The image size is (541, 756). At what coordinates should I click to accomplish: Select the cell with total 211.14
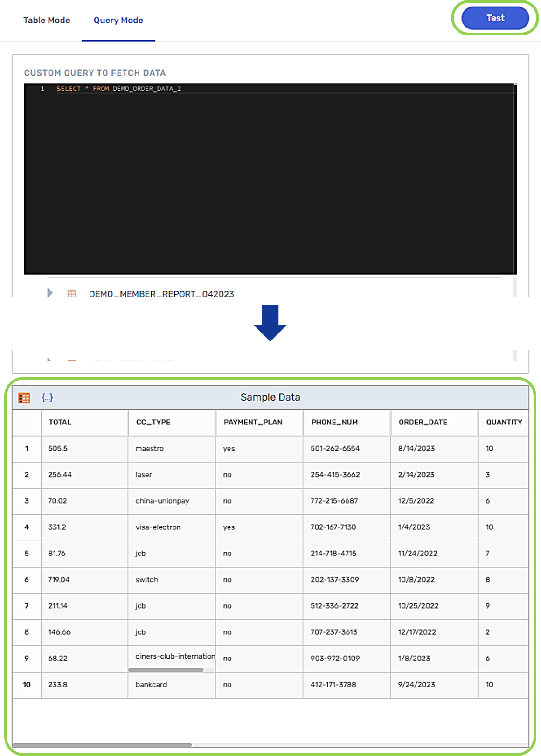point(84,606)
